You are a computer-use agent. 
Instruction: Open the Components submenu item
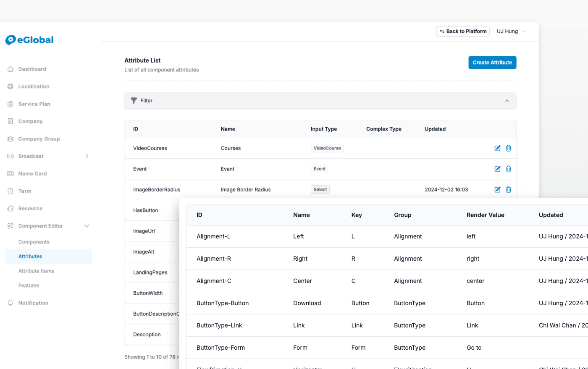click(34, 242)
